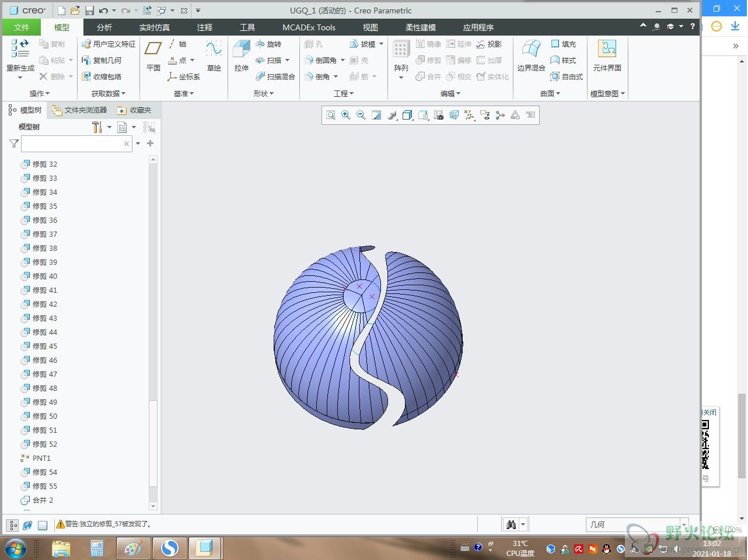Expand the 曲面 (Surfaces) group dropdown
This screenshot has height=560, width=748.
(x=550, y=93)
